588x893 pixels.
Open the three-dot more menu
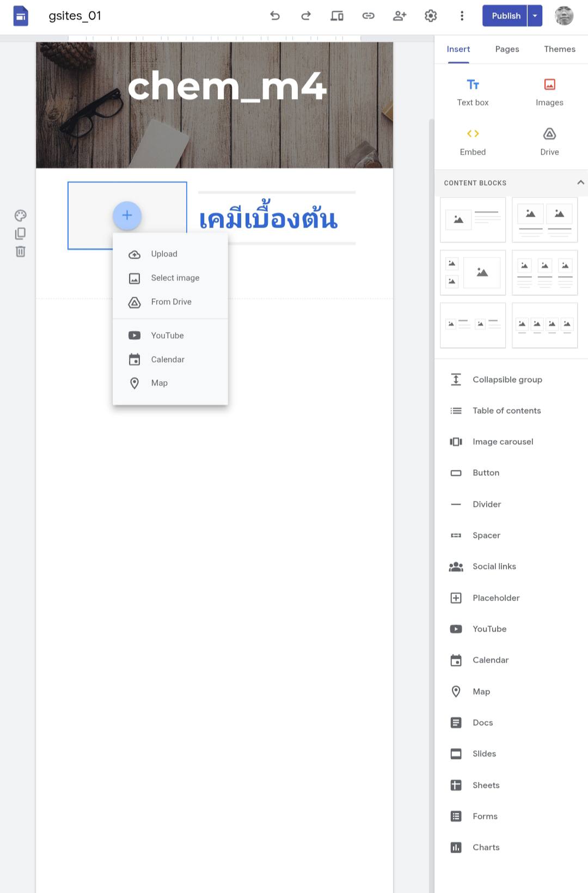pyautogui.click(x=462, y=16)
